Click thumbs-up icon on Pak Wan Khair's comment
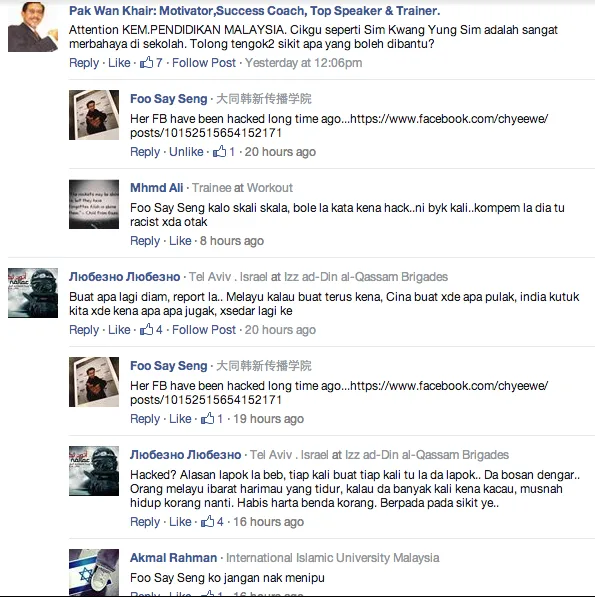 coord(146,62)
